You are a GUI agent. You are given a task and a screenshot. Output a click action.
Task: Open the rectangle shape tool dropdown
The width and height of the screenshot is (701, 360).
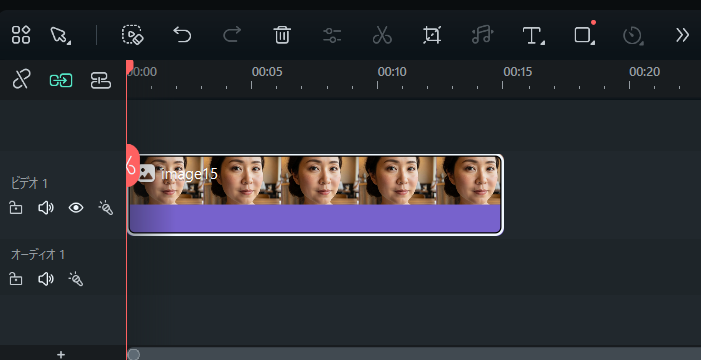(584, 35)
